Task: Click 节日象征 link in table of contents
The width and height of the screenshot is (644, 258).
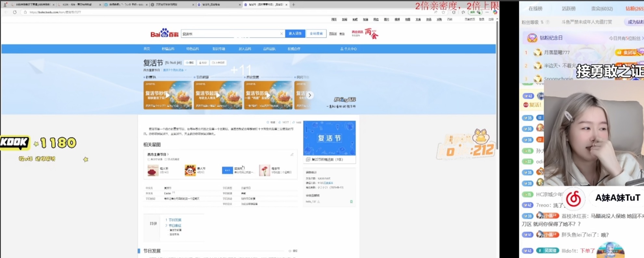Action: [175, 225]
